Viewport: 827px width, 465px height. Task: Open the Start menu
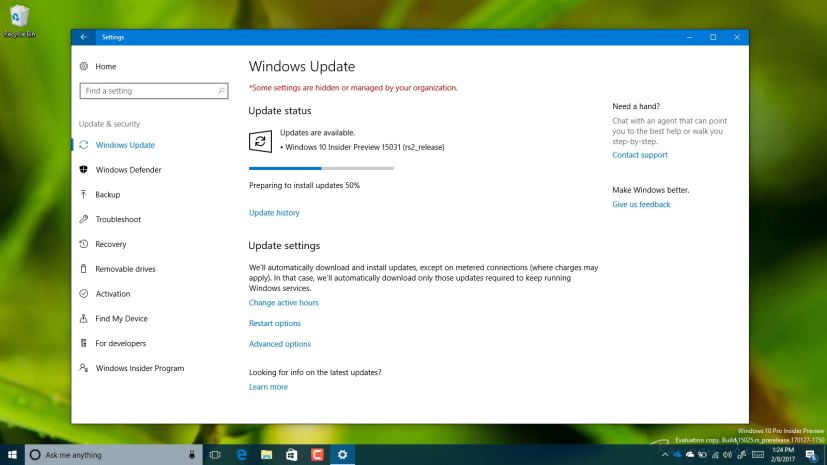[x=12, y=454]
